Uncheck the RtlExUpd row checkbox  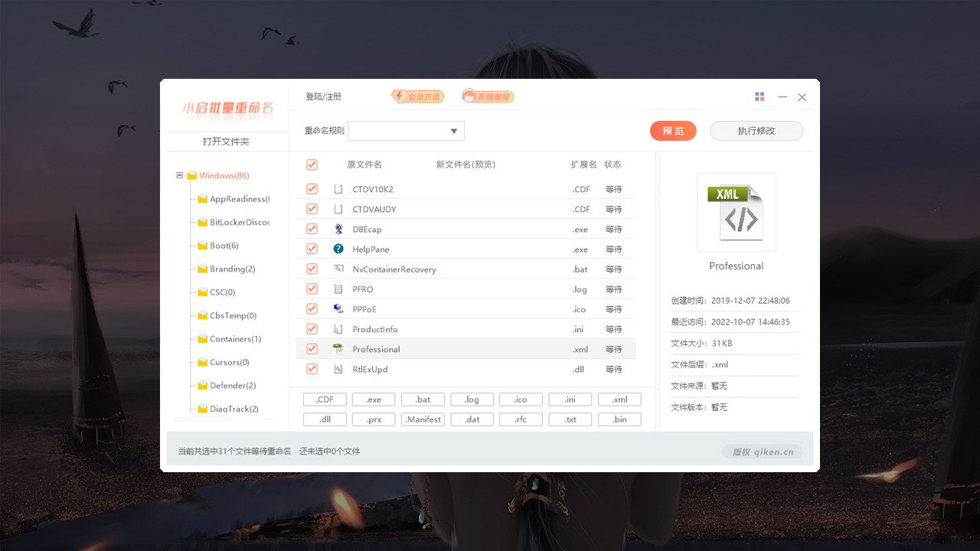click(312, 368)
